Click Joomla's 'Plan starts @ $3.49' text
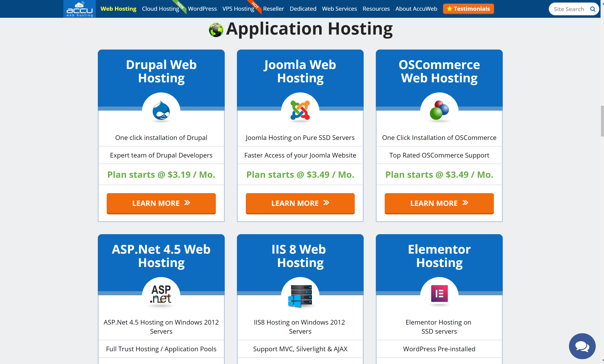This screenshot has height=364, width=604. coord(300,175)
